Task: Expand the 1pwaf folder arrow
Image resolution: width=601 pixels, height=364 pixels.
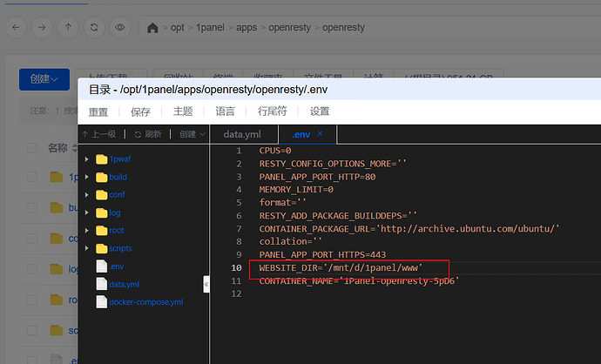Action: pyautogui.click(x=86, y=159)
